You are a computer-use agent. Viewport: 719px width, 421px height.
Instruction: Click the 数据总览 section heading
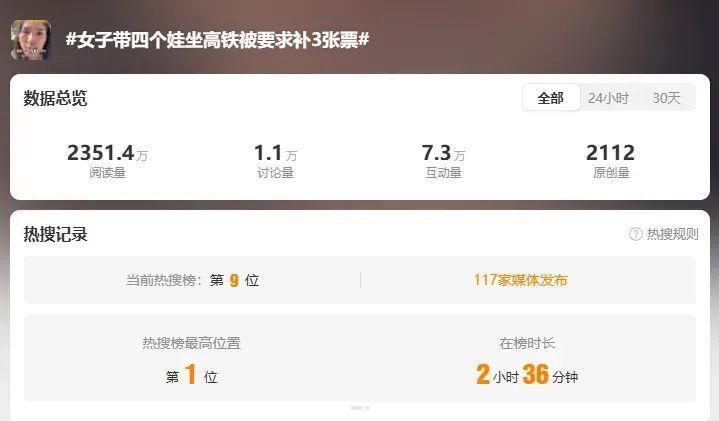coord(55,98)
